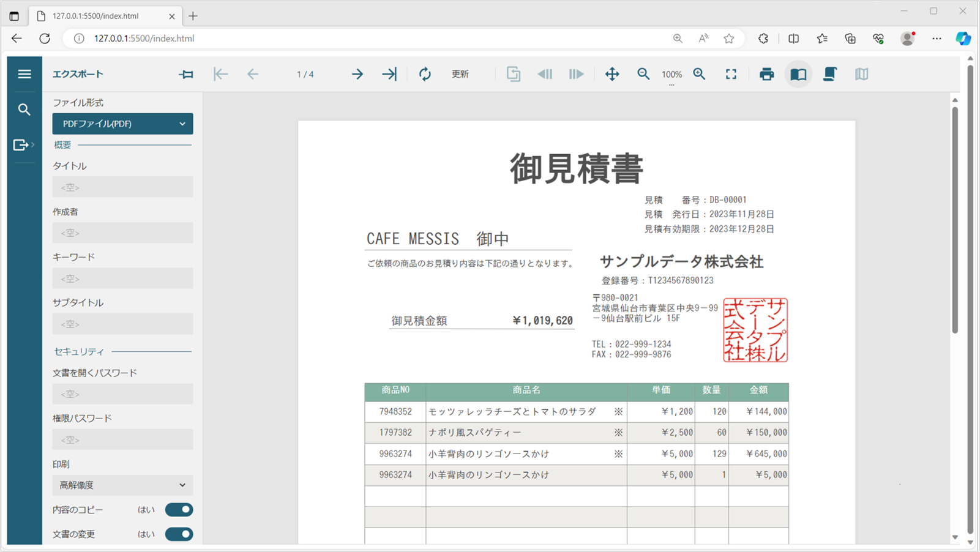This screenshot has height=552, width=980.
Task: Click the 文書を開くパスワード field
Action: click(x=122, y=394)
